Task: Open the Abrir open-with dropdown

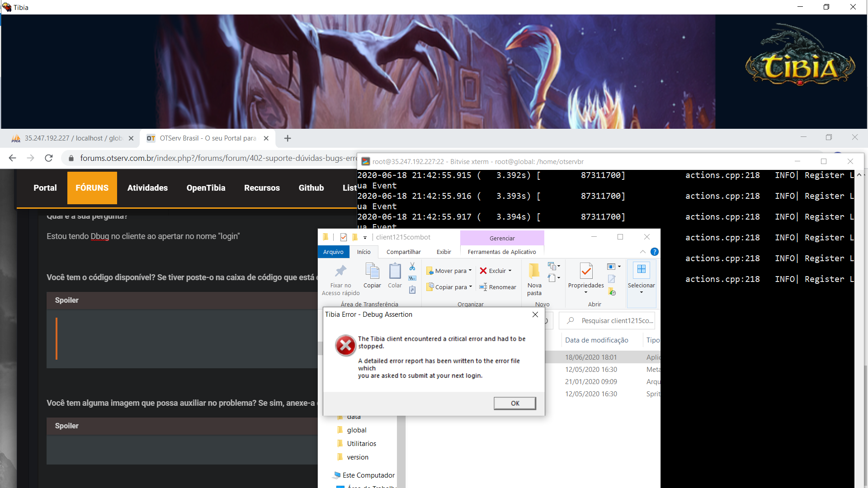Action: pyautogui.click(x=614, y=267)
